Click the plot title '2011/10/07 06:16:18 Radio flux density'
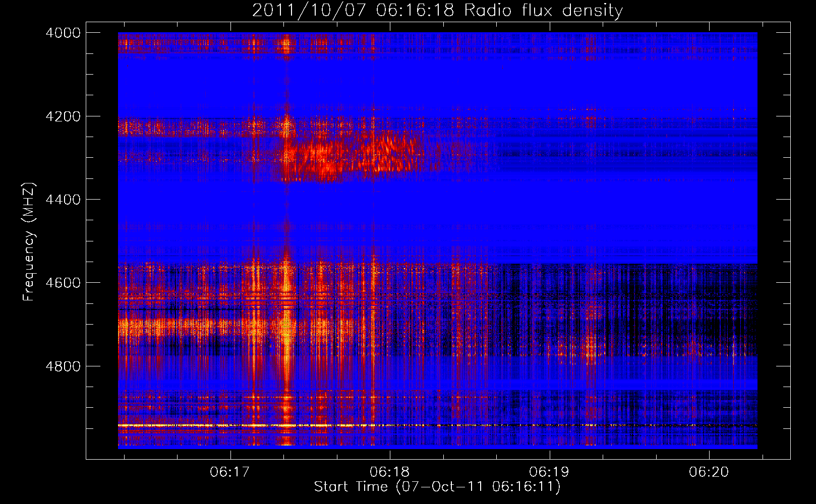Image resolution: width=816 pixels, height=504 pixels. [437, 10]
